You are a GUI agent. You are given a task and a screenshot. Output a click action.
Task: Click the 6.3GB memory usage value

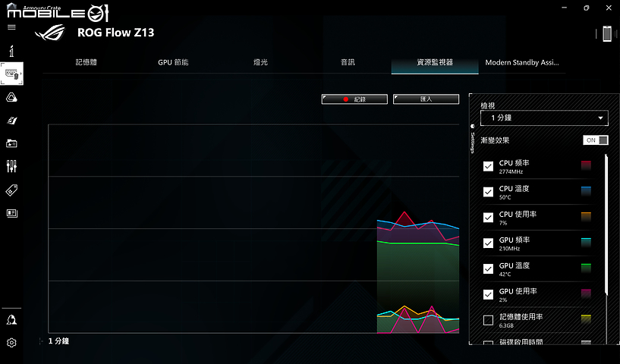tap(506, 325)
